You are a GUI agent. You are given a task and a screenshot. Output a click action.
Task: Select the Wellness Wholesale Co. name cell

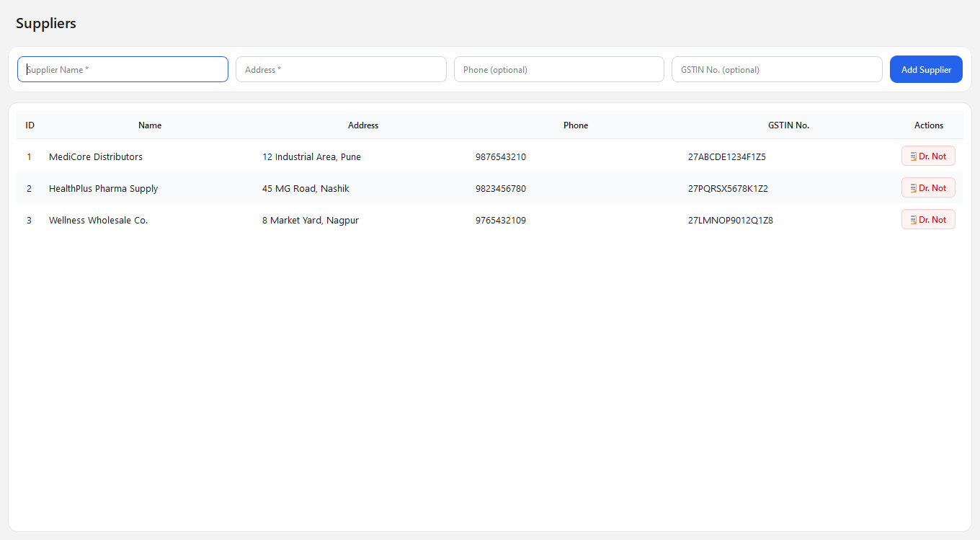pos(98,220)
